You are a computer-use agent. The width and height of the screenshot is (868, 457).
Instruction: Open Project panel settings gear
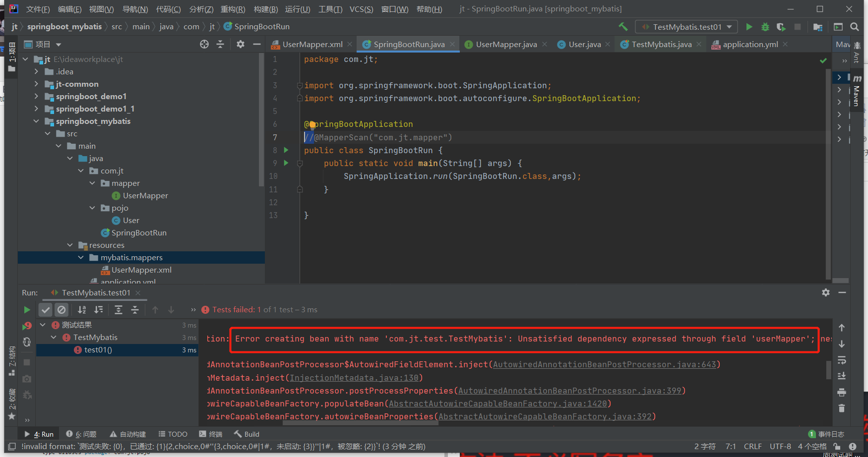pyautogui.click(x=241, y=44)
